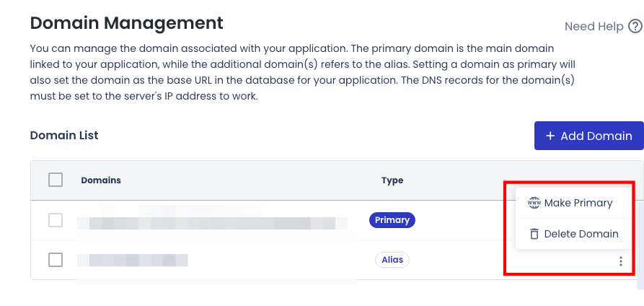Click the Type column header

pyautogui.click(x=392, y=180)
